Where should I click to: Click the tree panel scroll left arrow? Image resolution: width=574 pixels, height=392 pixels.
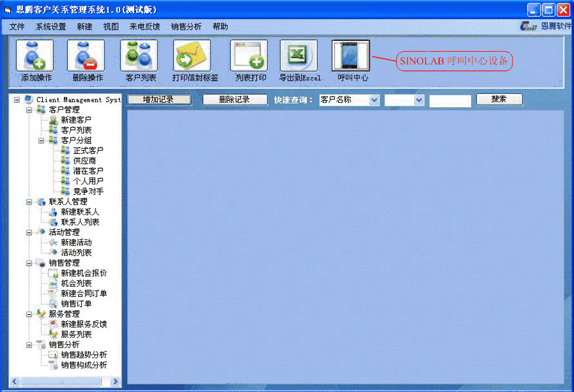click(15, 381)
